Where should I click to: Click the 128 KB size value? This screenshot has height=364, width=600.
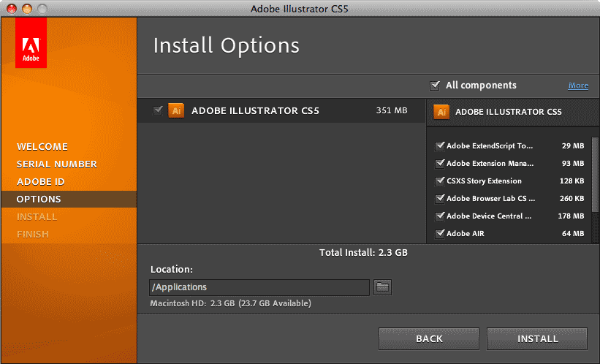tap(571, 181)
